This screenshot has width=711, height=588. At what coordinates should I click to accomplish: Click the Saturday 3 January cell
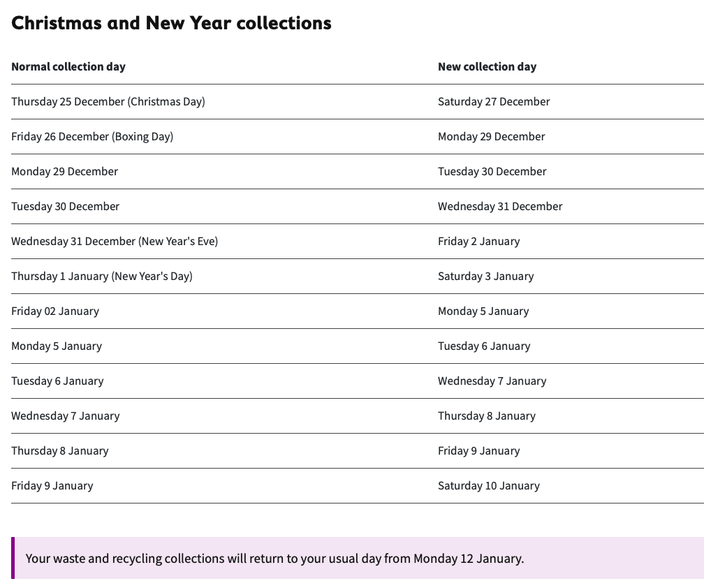click(485, 277)
